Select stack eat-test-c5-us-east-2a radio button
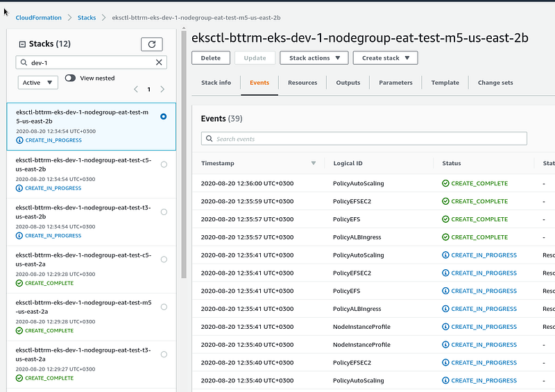The height and width of the screenshot is (392, 555). (164, 259)
